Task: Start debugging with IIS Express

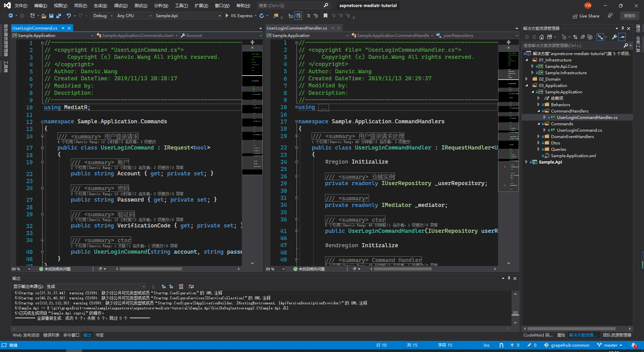Action: pos(239,16)
